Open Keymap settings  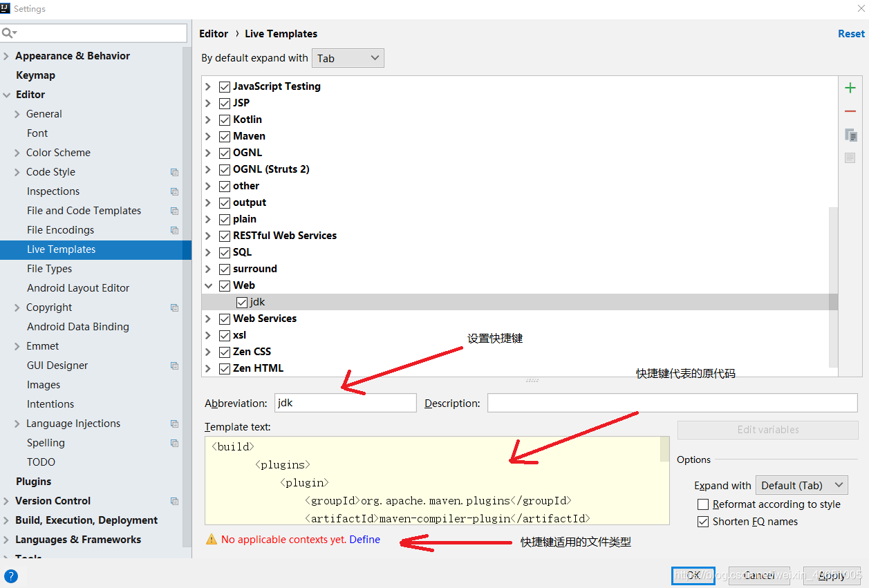point(35,75)
